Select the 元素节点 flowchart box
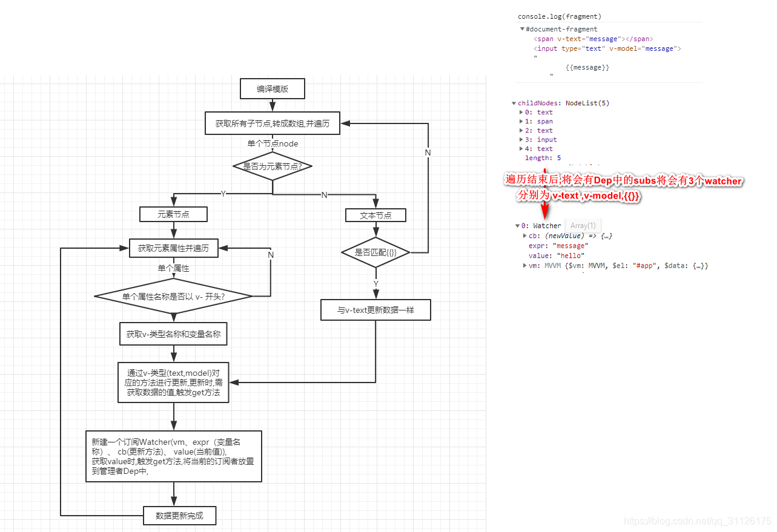The height and width of the screenshot is (532, 777). [x=173, y=214]
